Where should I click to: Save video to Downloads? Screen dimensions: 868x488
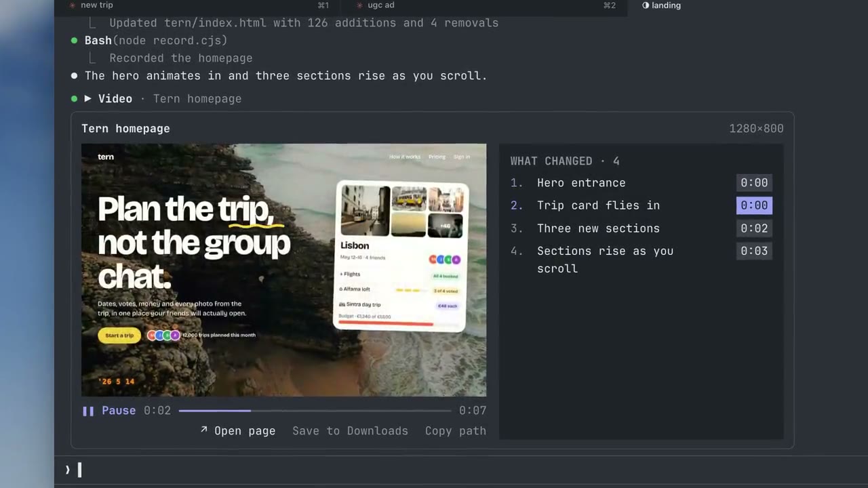pos(350,431)
